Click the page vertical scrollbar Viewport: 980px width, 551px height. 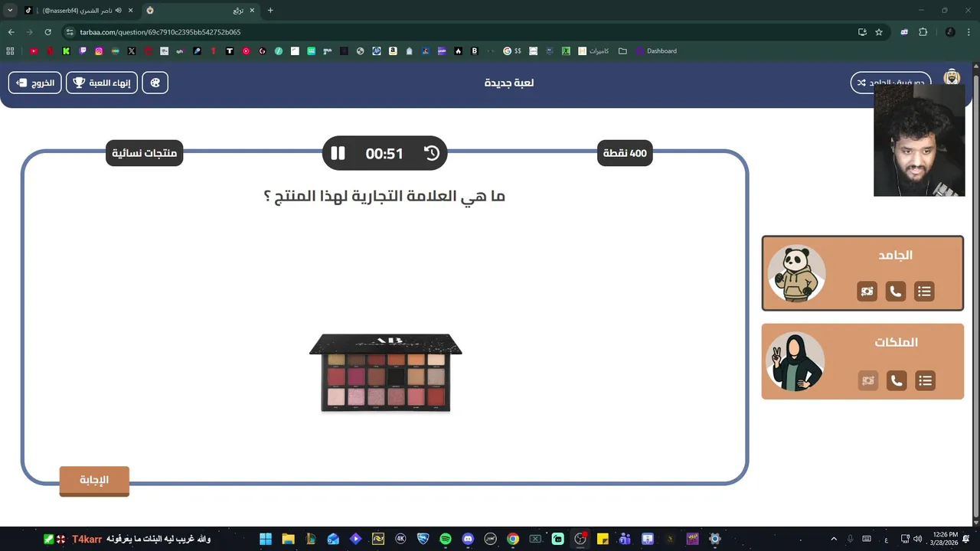tap(975, 295)
